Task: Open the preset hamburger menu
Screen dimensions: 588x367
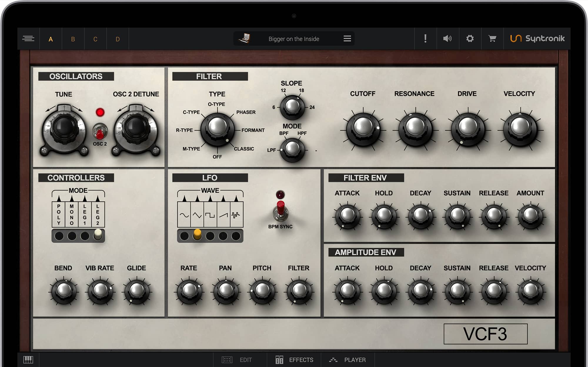Action: coord(347,38)
